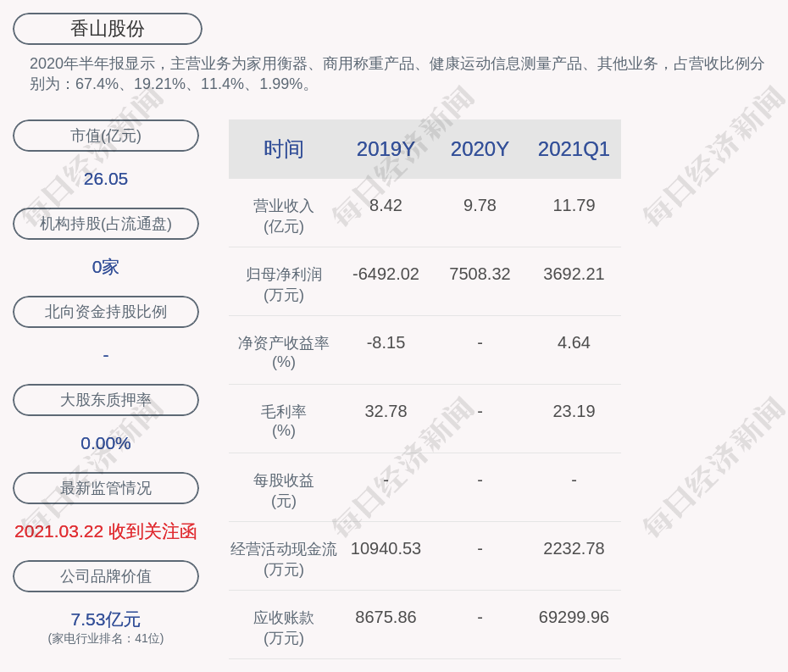Select the 市值(亿元) label pill
The image size is (788, 672).
[x=106, y=136]
